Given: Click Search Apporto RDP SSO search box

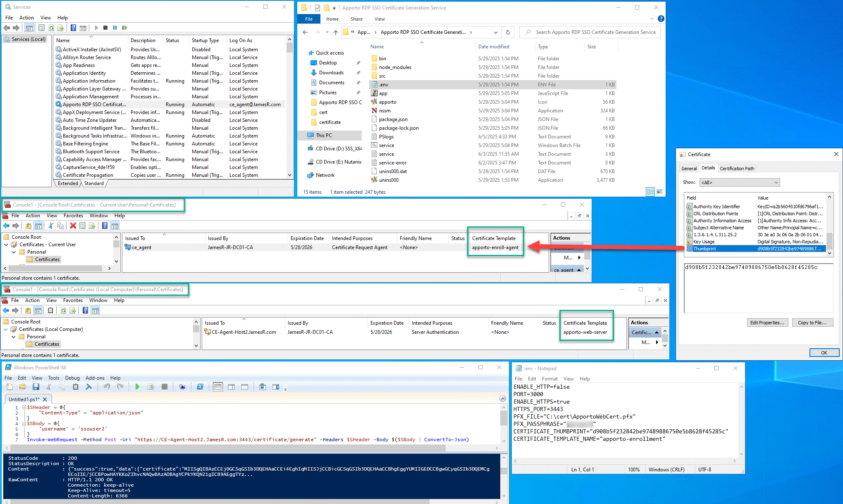Looking at the screenshot, I should pos(595,32).
